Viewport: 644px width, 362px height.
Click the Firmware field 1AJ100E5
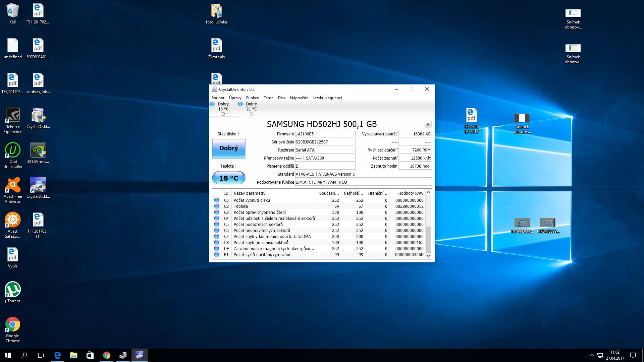[x=325, y=134]
